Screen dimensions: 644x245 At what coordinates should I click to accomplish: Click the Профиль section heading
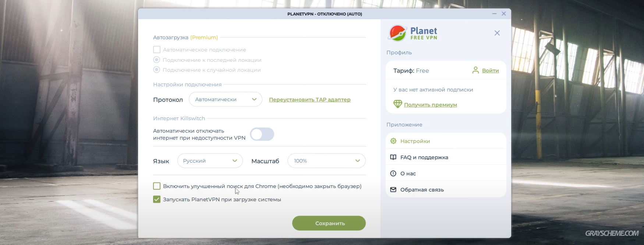(399, 53)
